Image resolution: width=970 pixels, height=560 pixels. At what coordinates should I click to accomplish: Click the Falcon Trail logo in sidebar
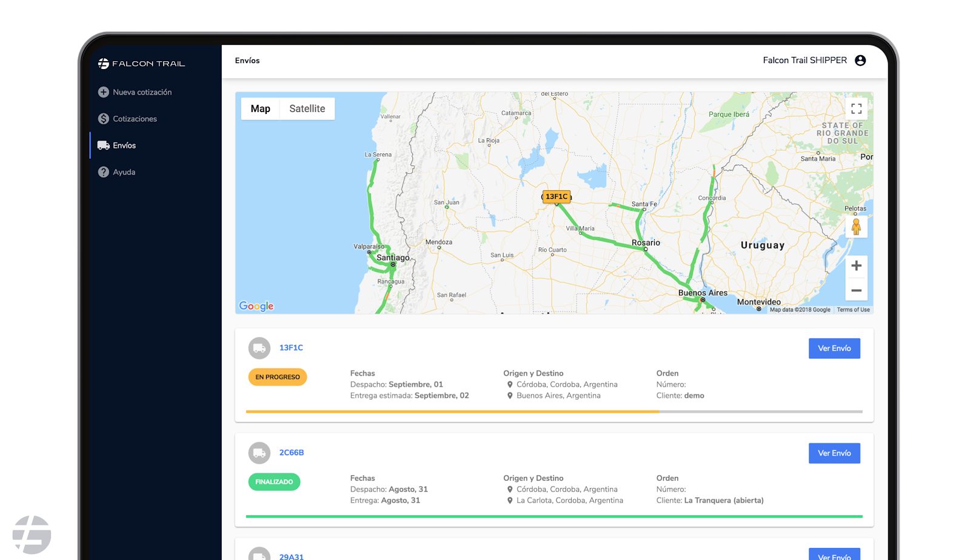(141, 63)
